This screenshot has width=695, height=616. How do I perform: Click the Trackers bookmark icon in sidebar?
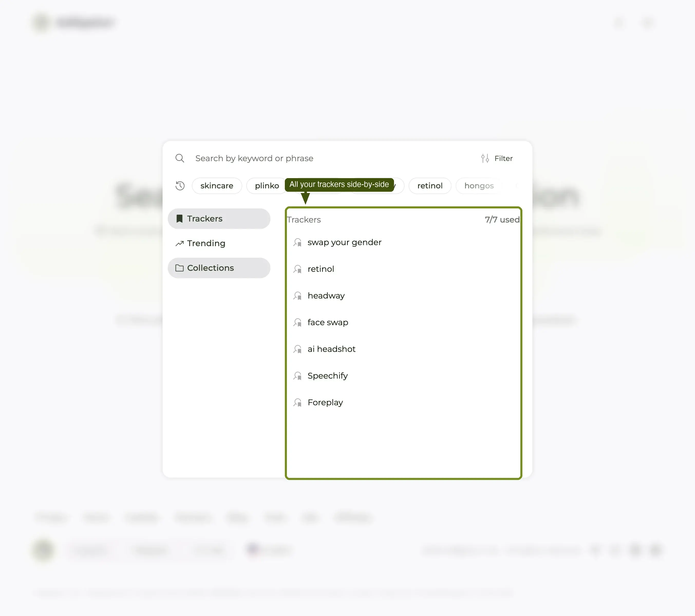180,218
